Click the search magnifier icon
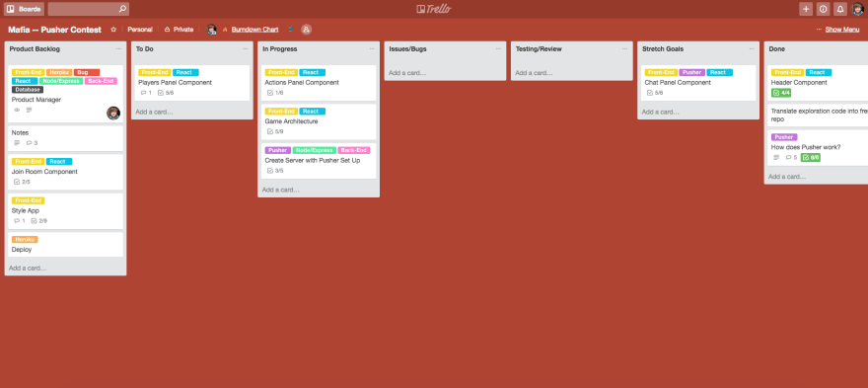The width and height of the screenshot is (868, 388). click(122, 9)
